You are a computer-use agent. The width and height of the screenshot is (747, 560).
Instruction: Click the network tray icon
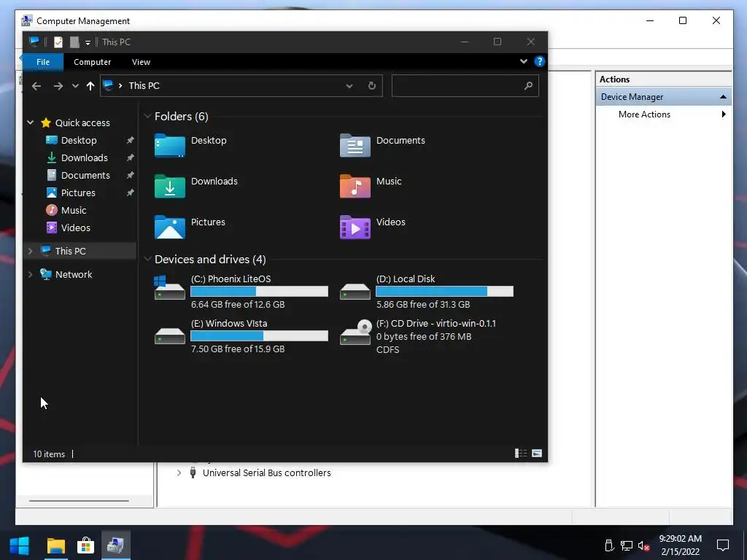coord(627,545)
